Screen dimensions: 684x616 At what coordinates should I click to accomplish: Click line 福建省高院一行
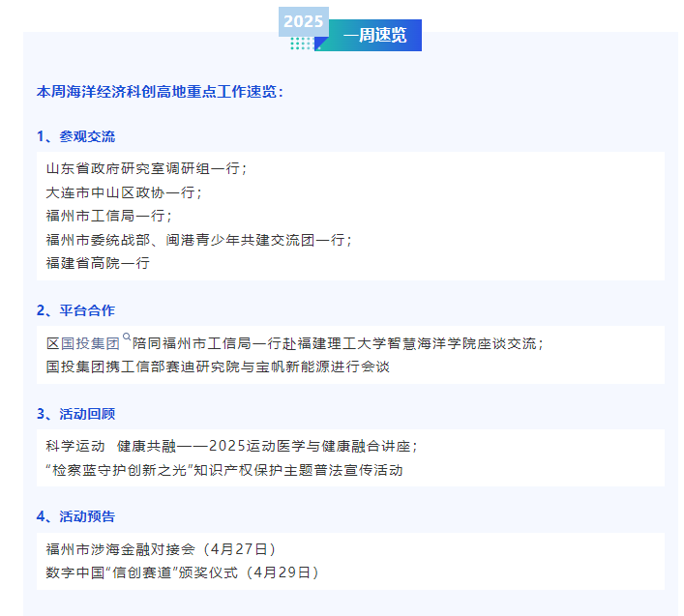(x=98, y=263)
